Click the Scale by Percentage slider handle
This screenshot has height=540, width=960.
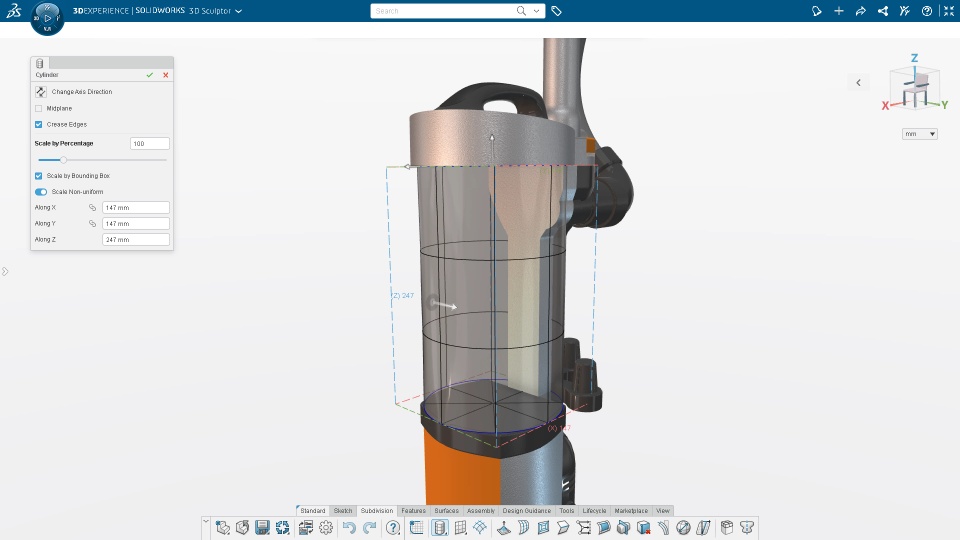63,160
